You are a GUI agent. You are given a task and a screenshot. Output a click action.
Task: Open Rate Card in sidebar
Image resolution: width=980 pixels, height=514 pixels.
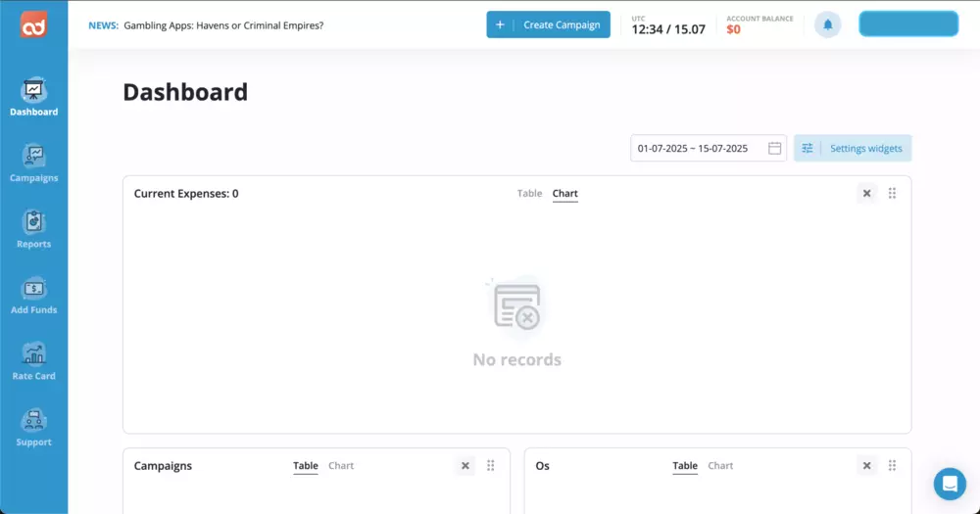point(33,362)
